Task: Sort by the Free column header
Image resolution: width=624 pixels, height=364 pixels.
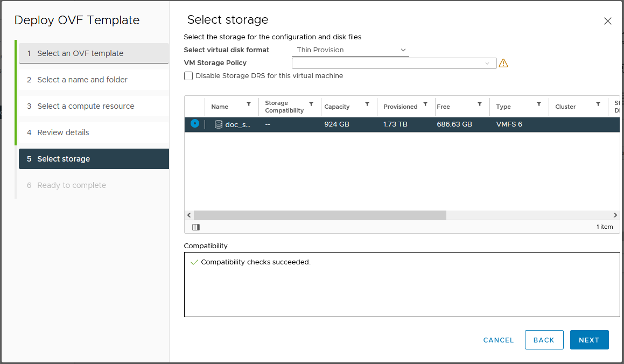Action: pyautogui.click(x=443, y=107)
